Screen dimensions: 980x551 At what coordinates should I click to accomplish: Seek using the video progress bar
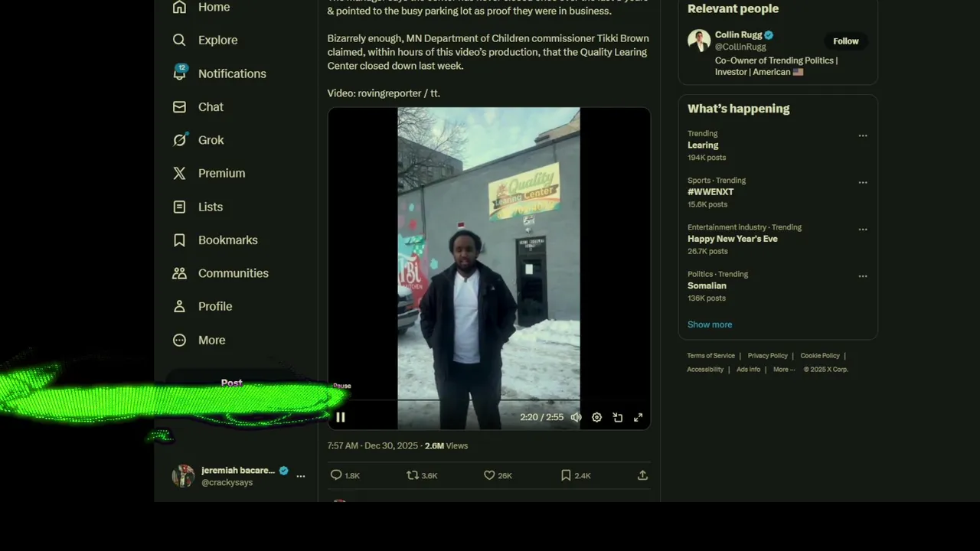(489, 400)
